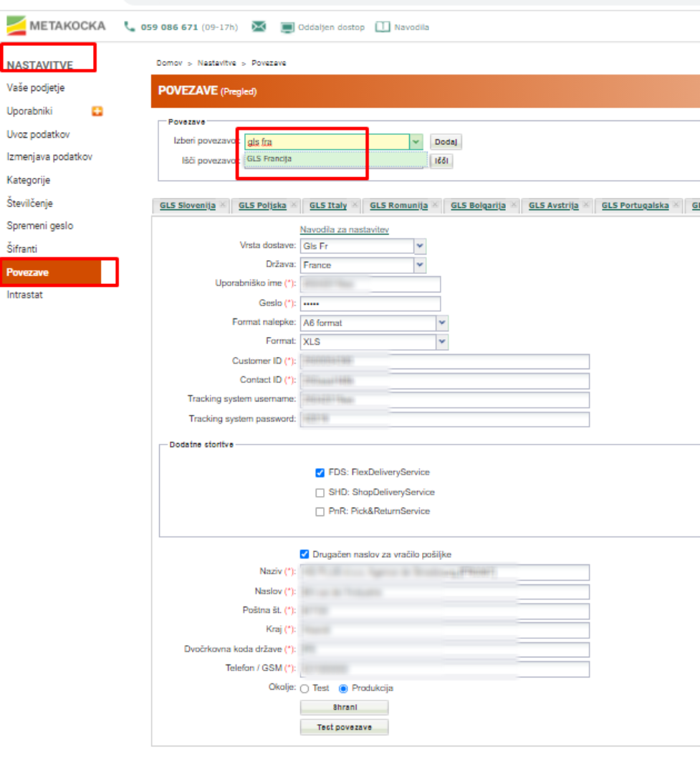Open Intrastat in sidebar
700x770 pixels.
pos(24,295)
